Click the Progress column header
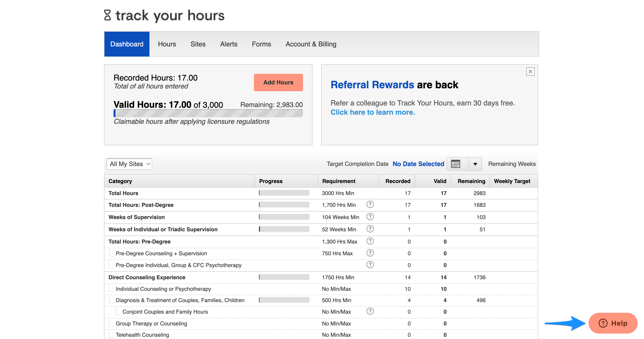Screen dimensions: 644x339 tap(286, 181)
